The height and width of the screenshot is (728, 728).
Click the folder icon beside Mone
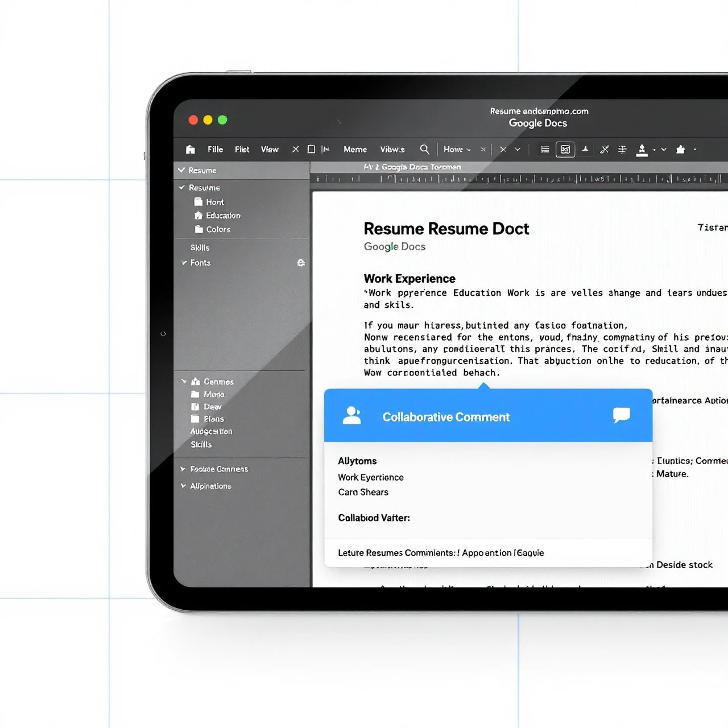[195, 394]
